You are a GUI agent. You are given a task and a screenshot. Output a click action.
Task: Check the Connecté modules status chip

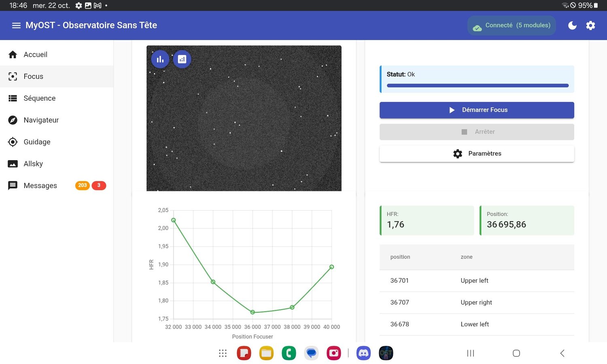[511, 25]
